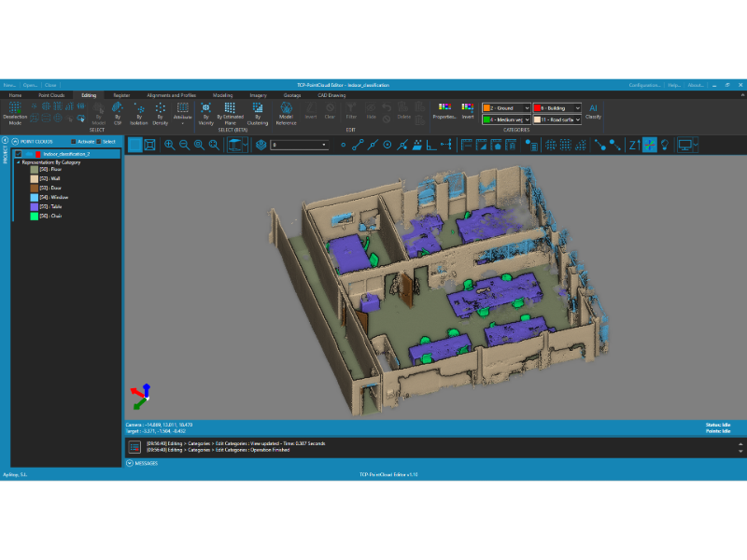Click the Help... link

pyautogui.click(x=674, y=85)
